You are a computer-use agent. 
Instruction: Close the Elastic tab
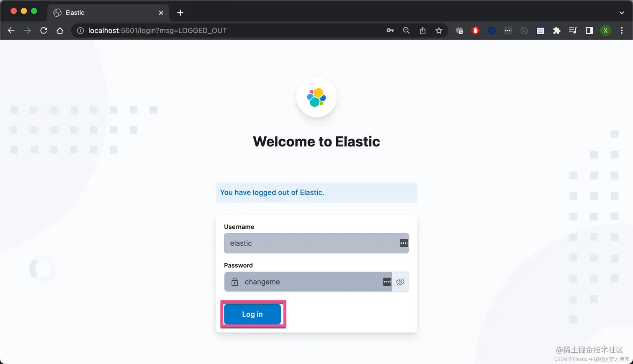click(x=161, y=13)
